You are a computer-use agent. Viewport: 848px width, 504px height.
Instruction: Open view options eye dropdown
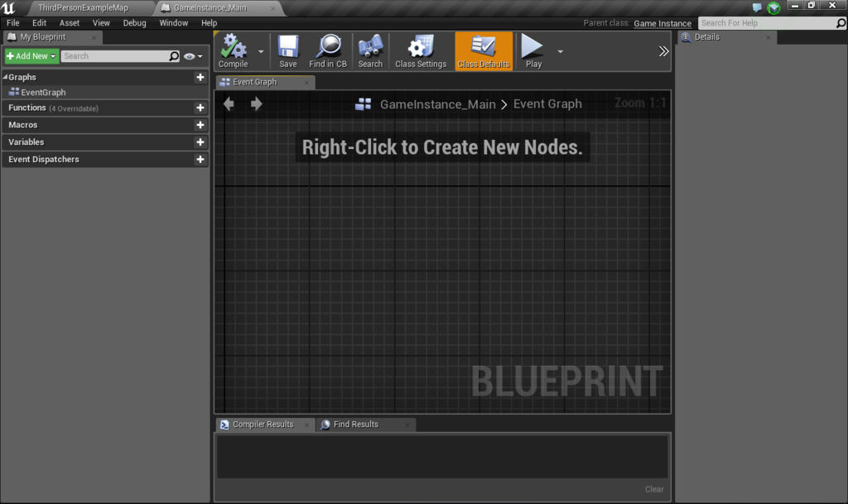click(193, 56)
